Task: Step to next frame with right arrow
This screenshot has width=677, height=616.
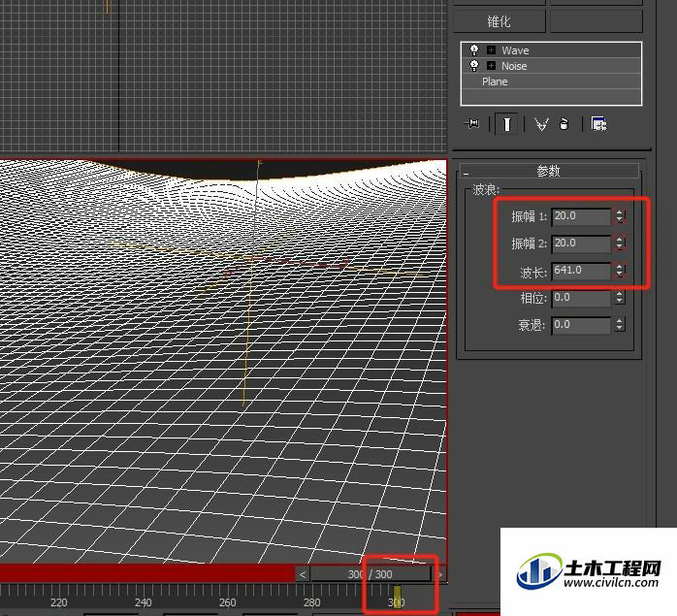Action: (x=440, y=574)
